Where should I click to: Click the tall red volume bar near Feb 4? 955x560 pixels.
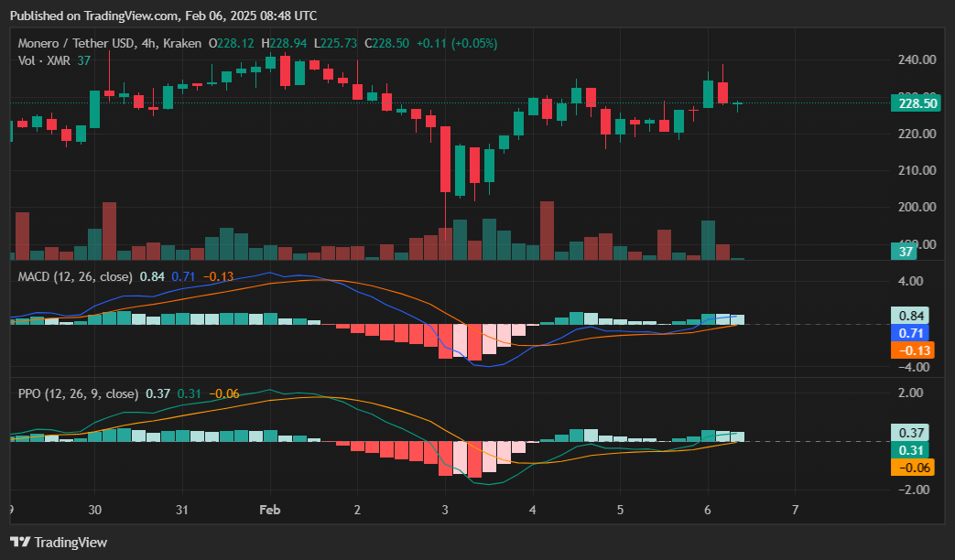tap(548, 230)
